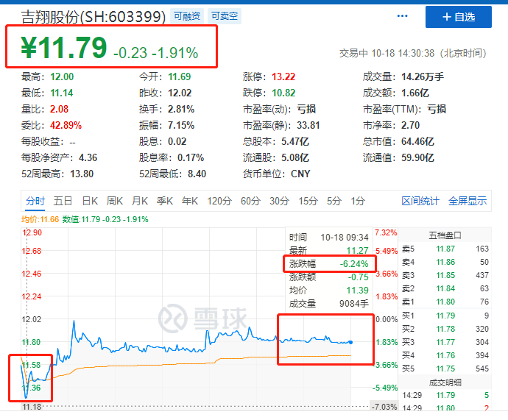Click the 委比 value 42.89%
This screenshot has height=420, width=508.
point(66,125)
